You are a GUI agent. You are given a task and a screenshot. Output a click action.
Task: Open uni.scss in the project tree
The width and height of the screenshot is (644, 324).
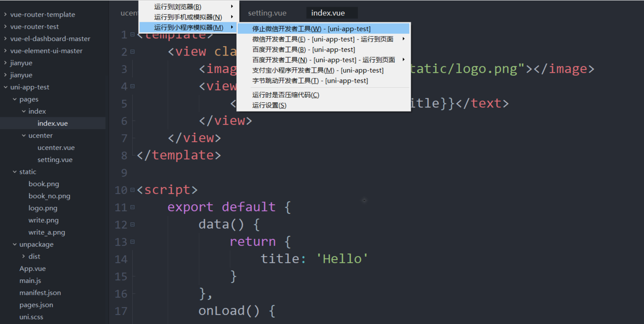(32, 317)
